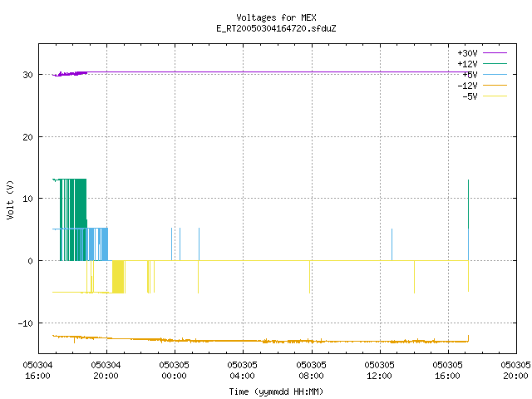Click the +5V blue legend line
Screen dimensions: 532x399
pyautogui.click(x=495, y=74)
